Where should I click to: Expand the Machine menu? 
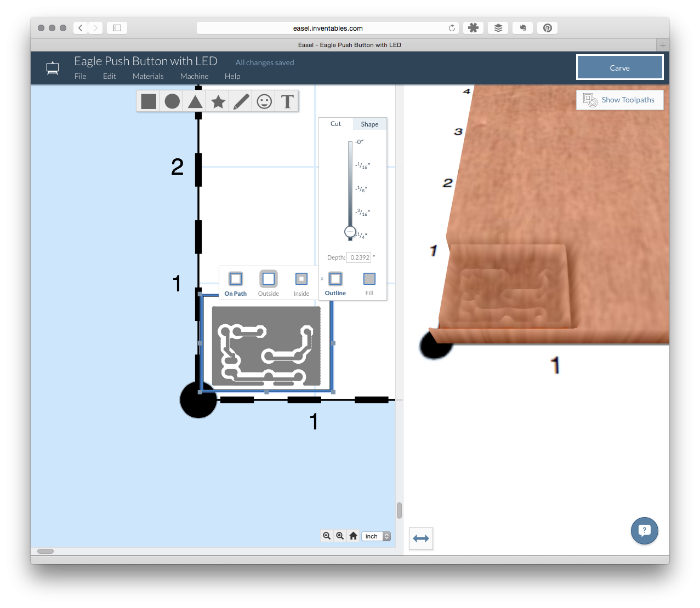tap(194, 76)
